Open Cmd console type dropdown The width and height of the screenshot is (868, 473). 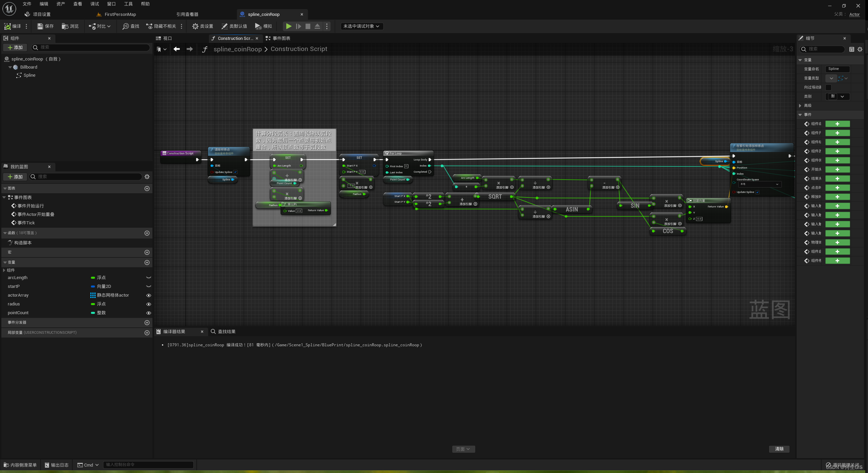click(88, 465)
